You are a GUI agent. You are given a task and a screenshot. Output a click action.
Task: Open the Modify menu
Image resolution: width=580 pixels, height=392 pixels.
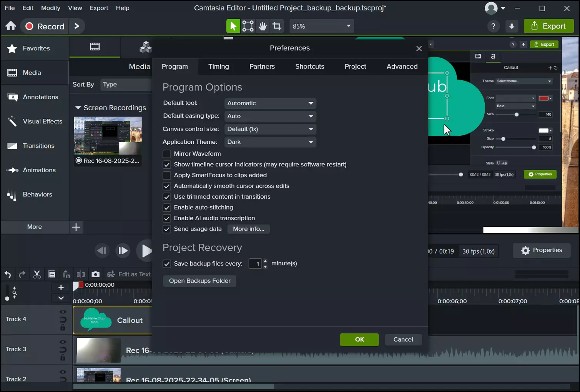pos(51,8)
